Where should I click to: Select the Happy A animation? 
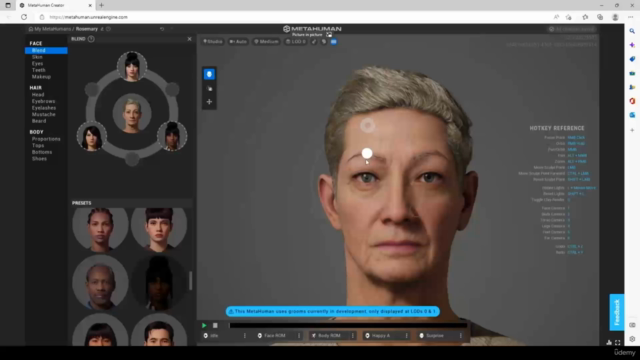(x=383, y=336)
